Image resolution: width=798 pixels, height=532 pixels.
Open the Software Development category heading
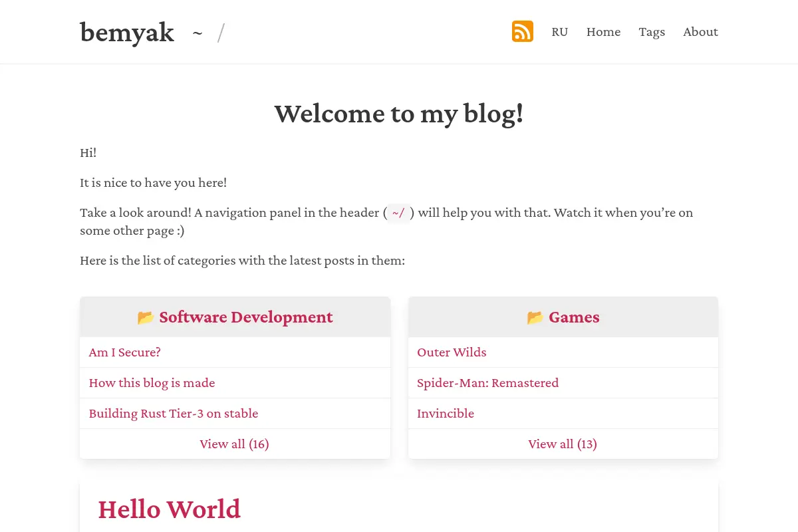[x=246, y=317]
